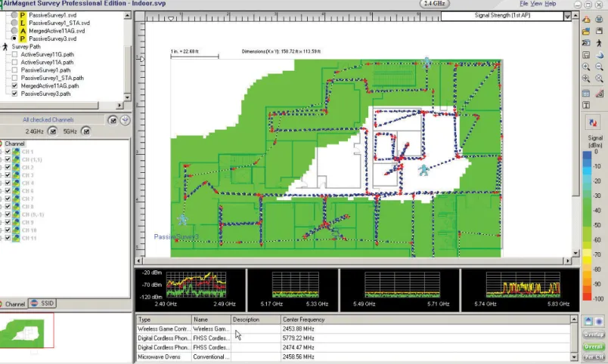
Task: Click the access point icon at lower-left of map
Action: [x=182, y=220]
